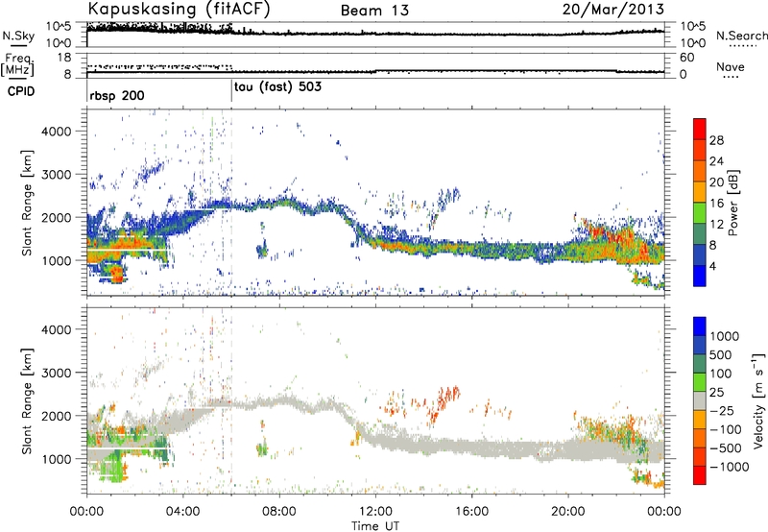Screen dimensions: 768x532
Task: Click the N.Sky legend label
Action: 18,36
